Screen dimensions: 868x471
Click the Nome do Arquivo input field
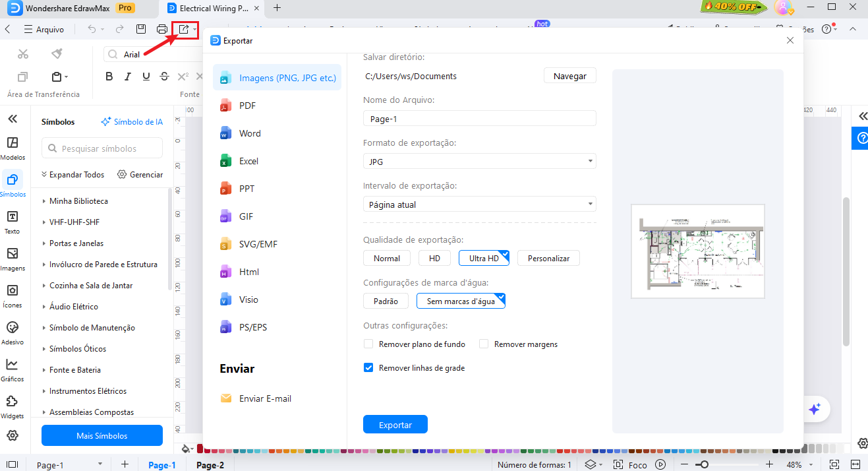pos(479,119)
